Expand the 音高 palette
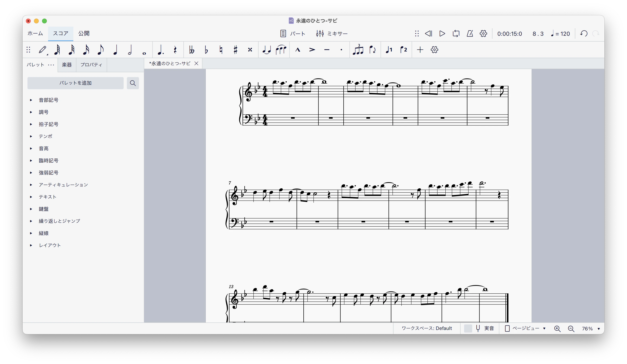Image resolution: width=627 pixels, height=364 pixels. (31, 149)
